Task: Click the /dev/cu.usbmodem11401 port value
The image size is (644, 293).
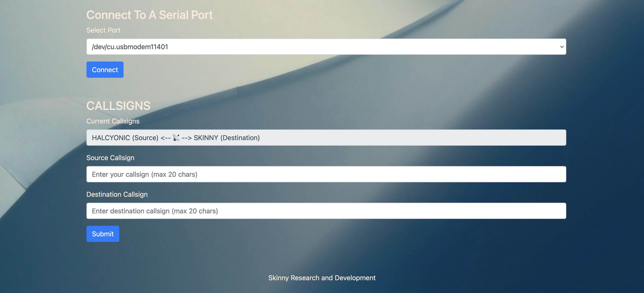Action: tap(130, 47)
